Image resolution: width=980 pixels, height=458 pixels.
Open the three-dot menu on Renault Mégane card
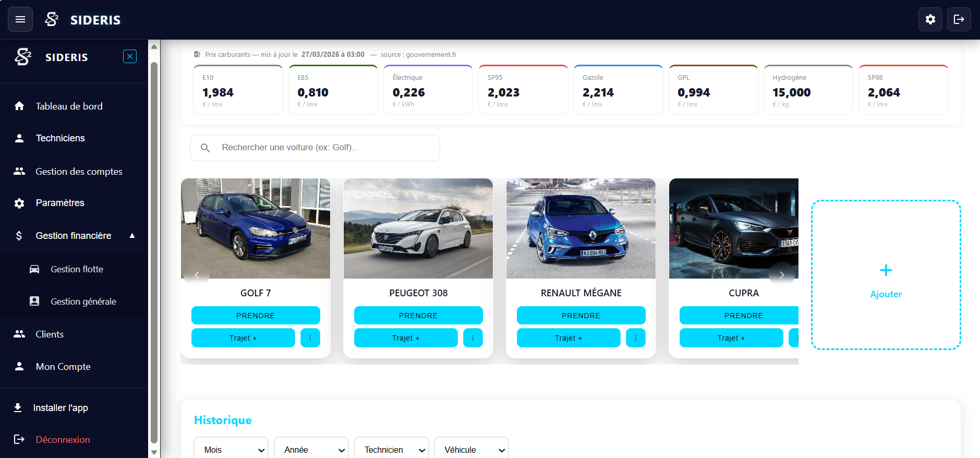point(636,338)
